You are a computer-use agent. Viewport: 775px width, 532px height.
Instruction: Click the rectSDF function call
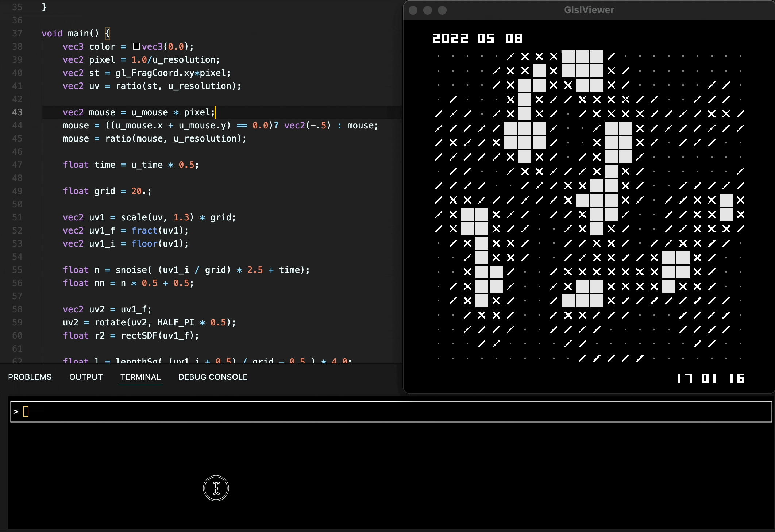point(139,336)
